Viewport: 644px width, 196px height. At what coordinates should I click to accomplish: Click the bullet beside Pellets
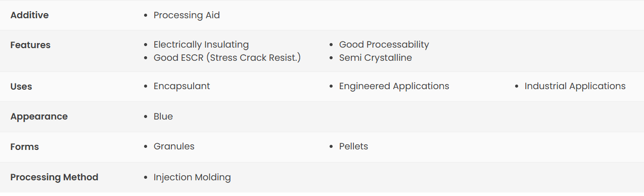tap(332, 147)
